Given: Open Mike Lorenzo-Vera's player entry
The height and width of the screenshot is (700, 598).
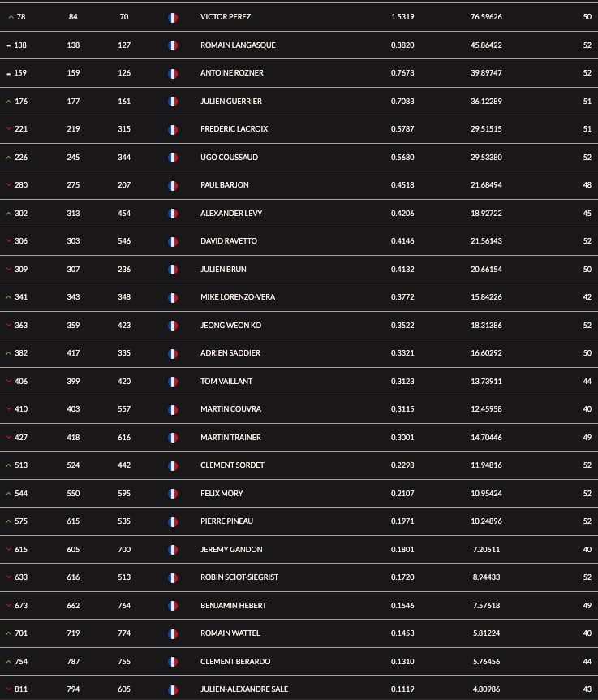Looking at the screenshot, I should click(238, 297).
